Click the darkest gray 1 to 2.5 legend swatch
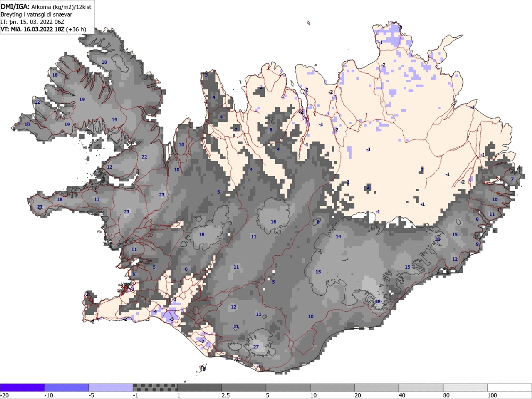 pyautogui.click(x=199, y=387)
